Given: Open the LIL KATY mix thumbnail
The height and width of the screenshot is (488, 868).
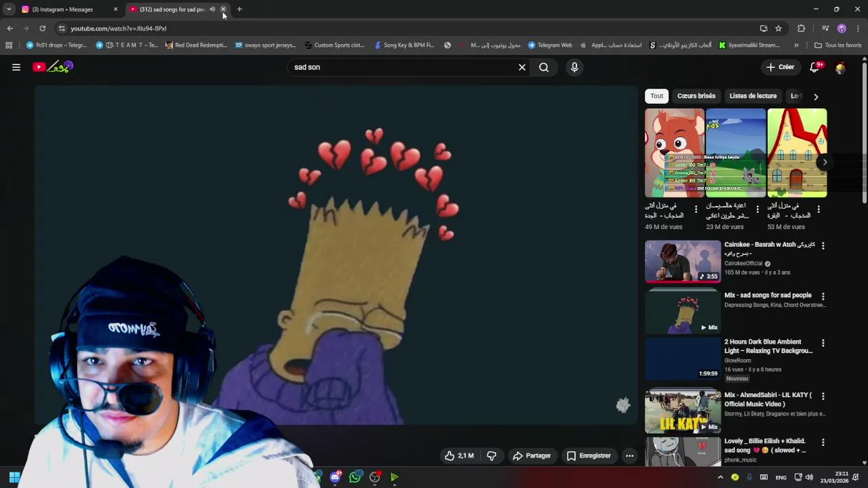Looking at the screenshot, I should 683,411.
